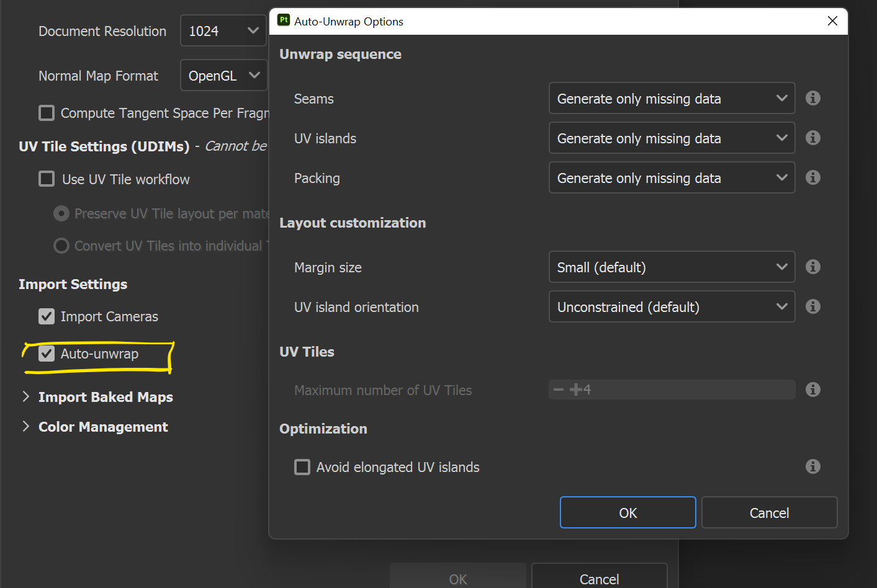Uncheck the Import Cameras option
The height and width of the screenshot is (588, 877).
pyautogui.click(x=47, y=316)
